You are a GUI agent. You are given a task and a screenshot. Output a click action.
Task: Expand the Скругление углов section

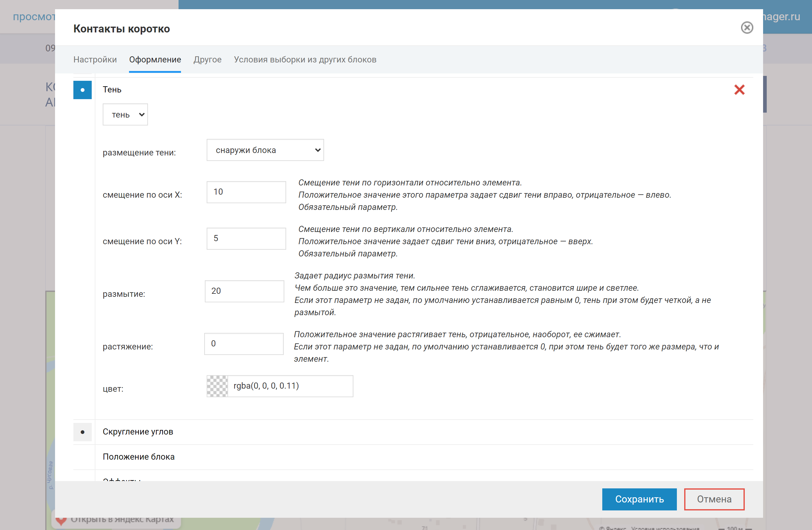(x=138, y=432)
